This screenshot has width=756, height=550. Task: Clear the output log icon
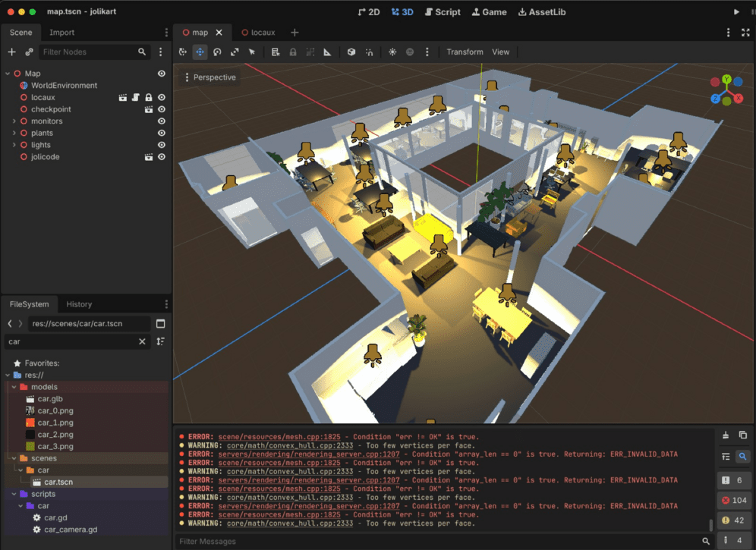coord(726,435)
